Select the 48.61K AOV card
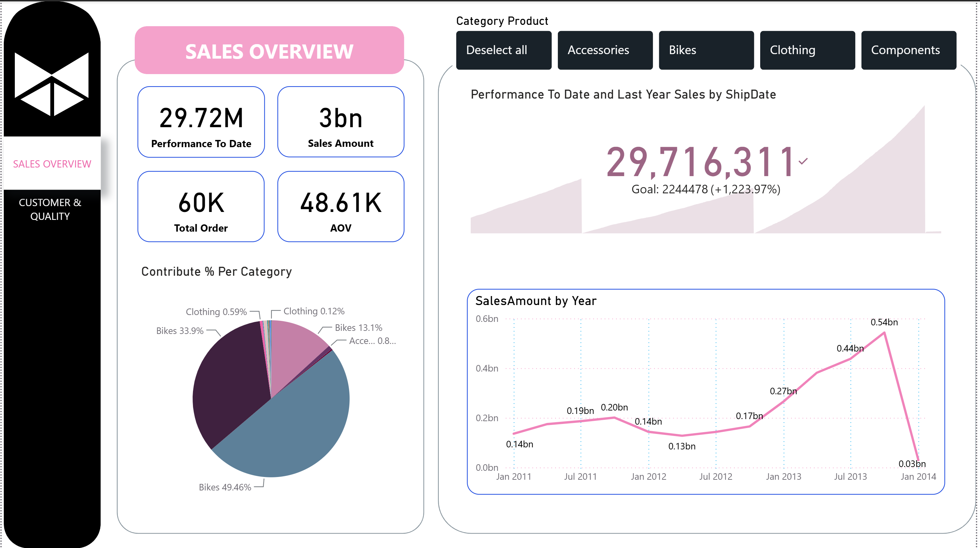The height and width of the screenshot is (548, 980). point(340,206)
